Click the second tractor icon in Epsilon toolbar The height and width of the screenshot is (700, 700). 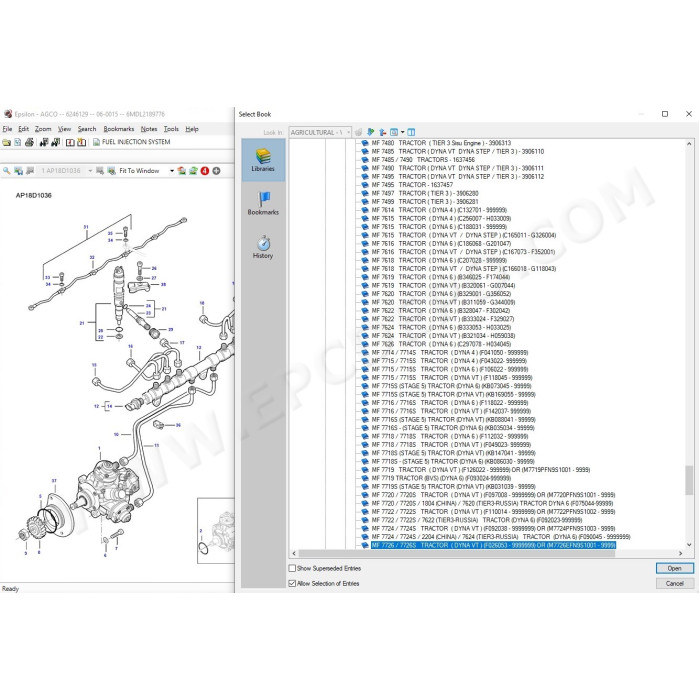pos(55,142)
